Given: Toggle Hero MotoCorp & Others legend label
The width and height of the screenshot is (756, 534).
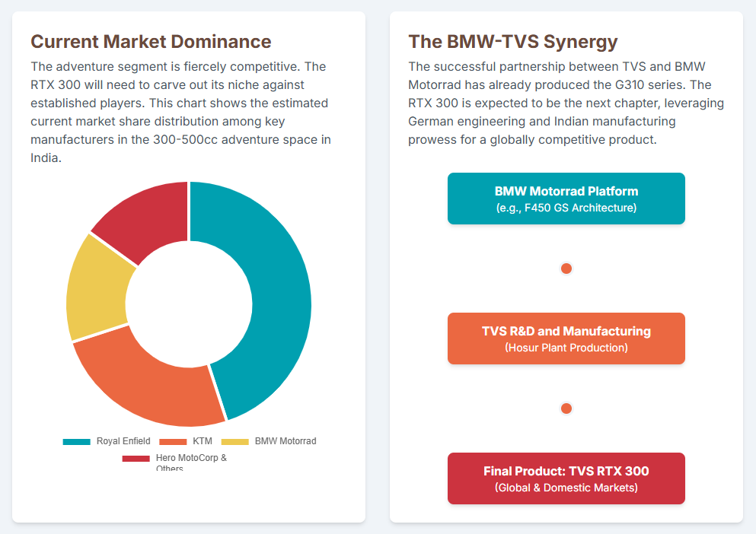Looking at the screenshot, I should pyautogui.click(x=190, y=459).
